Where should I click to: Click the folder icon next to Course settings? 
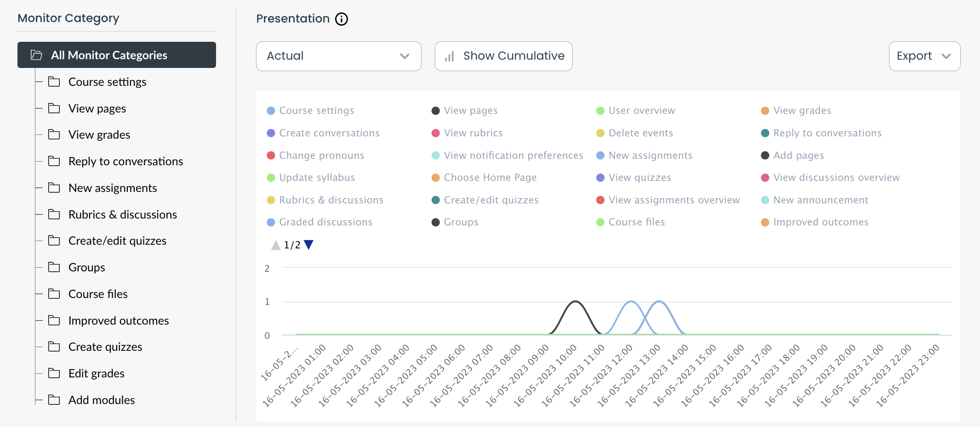tap(54, 82)
